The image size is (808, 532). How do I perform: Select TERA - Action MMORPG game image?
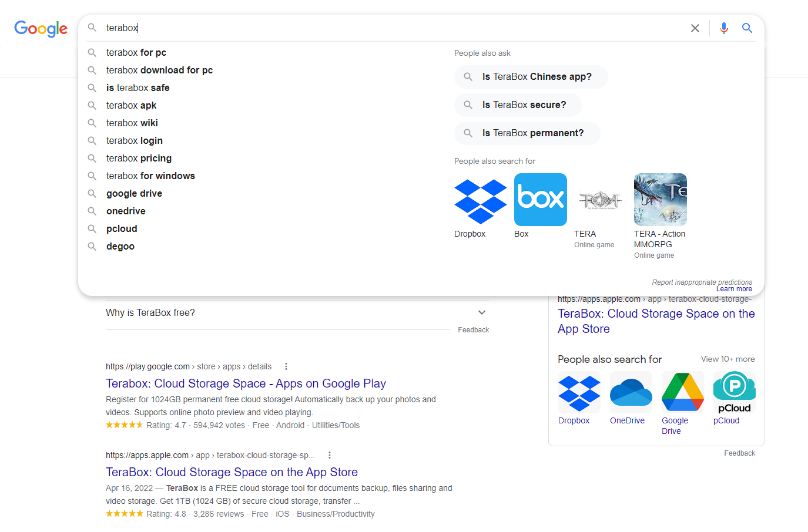(660, 200)
